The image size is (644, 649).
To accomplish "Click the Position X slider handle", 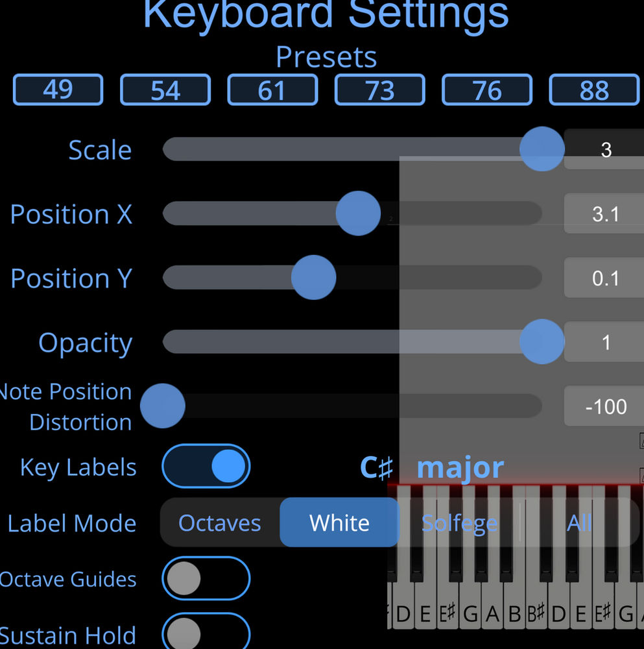I will click(x=358, y=213).
